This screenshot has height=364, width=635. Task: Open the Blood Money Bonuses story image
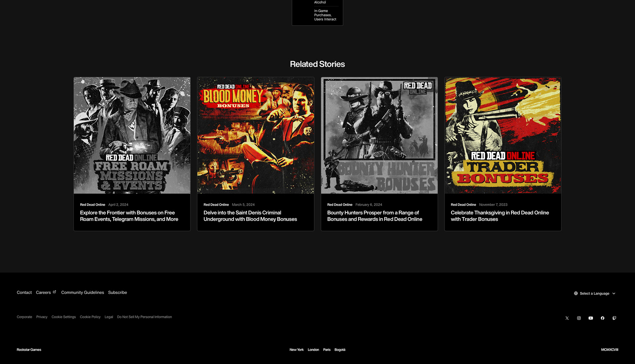tap(255, 135)
